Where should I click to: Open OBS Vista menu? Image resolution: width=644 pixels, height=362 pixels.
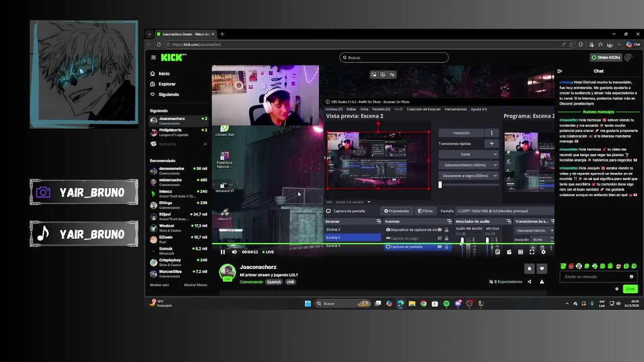point(364,109)
